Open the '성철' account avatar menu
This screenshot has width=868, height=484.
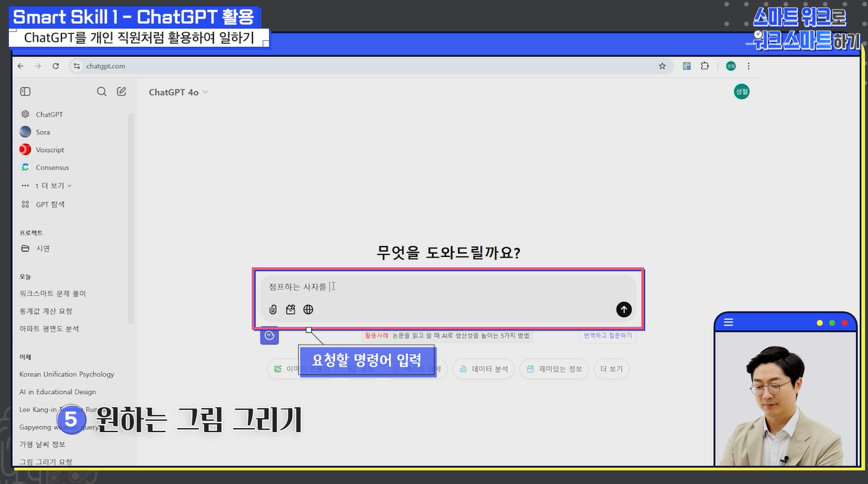click(x=742, y=91)
